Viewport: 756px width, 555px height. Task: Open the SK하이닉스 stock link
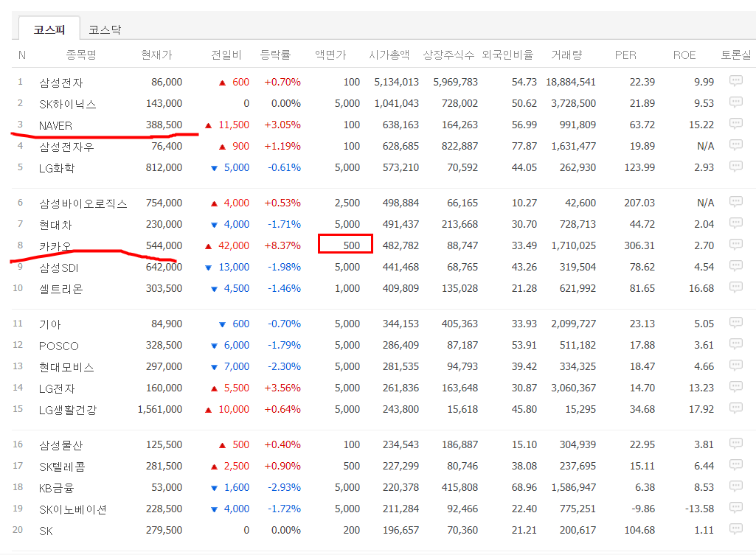pyautogui.click(x=68, y=104)
